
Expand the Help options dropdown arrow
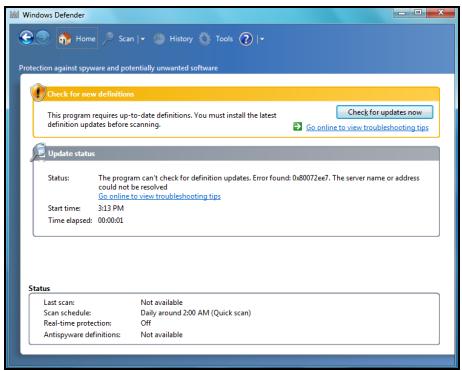click(262, 39)
